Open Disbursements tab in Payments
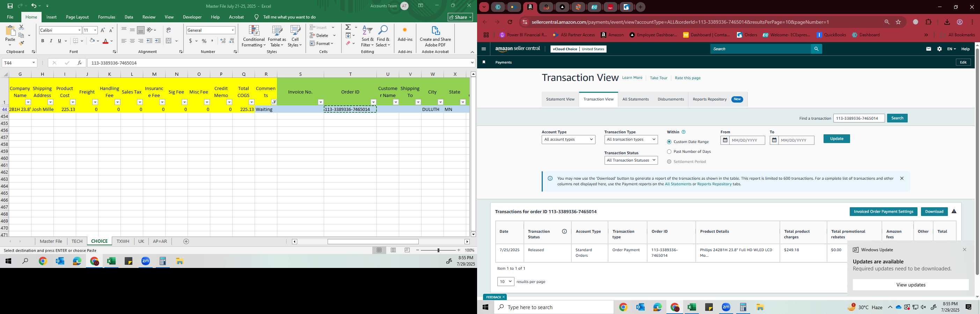The width and height of the screenshot is (980, 314). [670, 99]
